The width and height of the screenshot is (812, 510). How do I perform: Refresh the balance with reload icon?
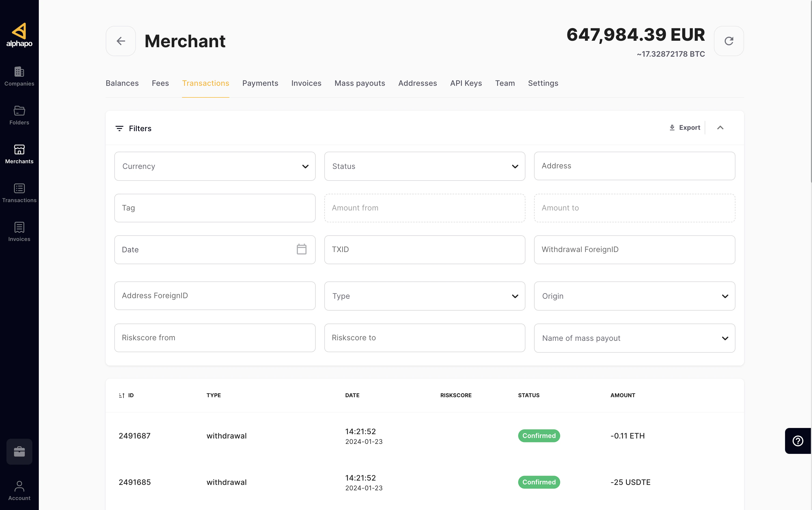pos(729,41)
